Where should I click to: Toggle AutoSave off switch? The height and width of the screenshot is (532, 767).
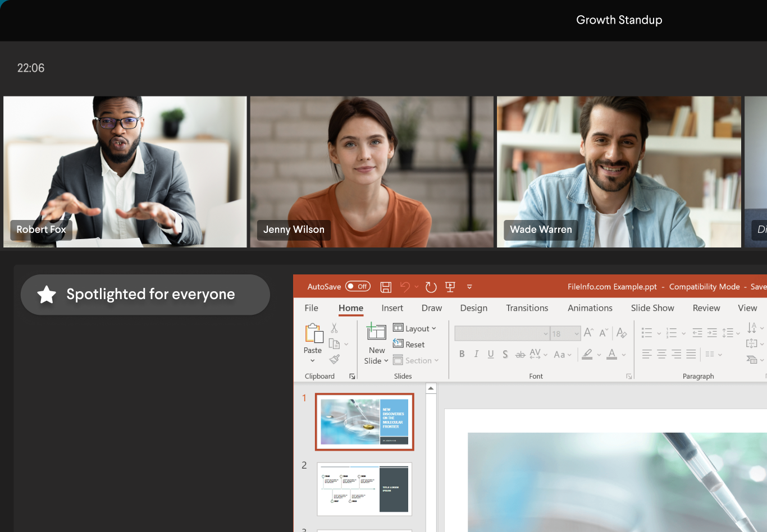tap(358, 286)
